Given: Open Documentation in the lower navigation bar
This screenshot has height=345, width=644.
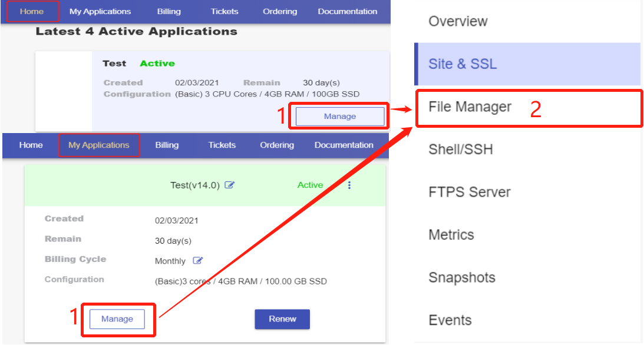Looking at the screenshot, I should [344, 145].
